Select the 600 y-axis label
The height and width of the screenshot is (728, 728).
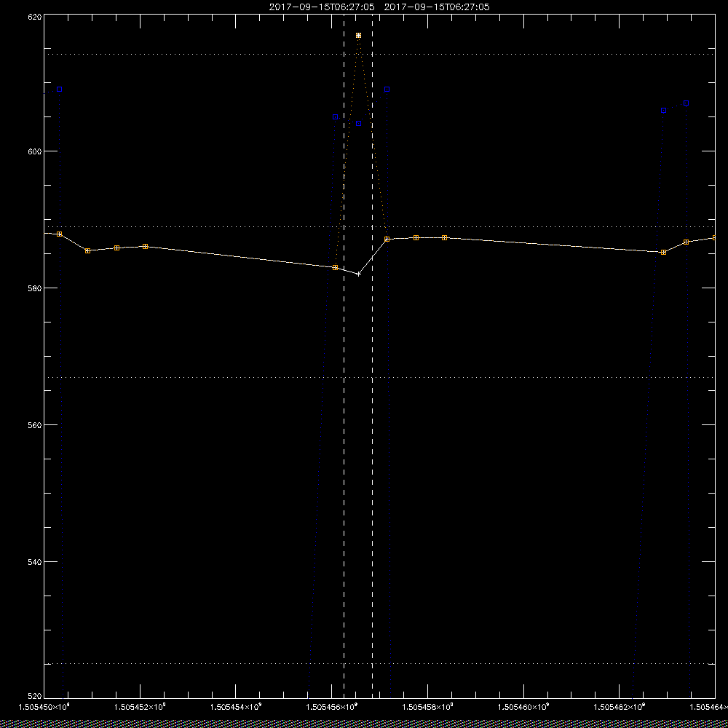[35, 151]
